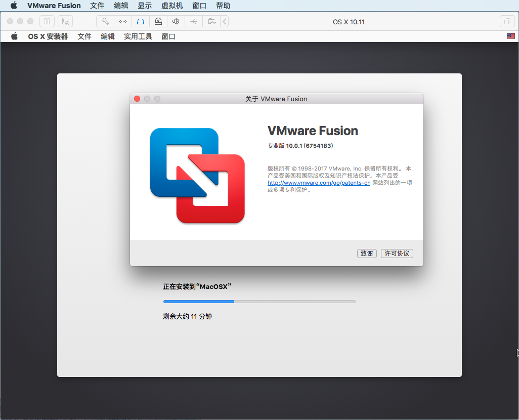Open the guest 编辑 menu
The height and width of the screenshot is (420, 519).
[x=108, y=36]
